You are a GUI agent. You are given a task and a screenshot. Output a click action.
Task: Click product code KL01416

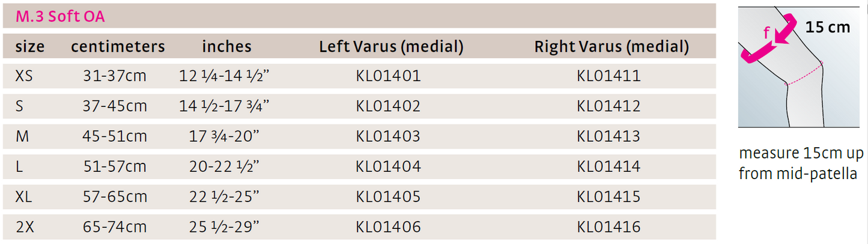pos(609,227)
